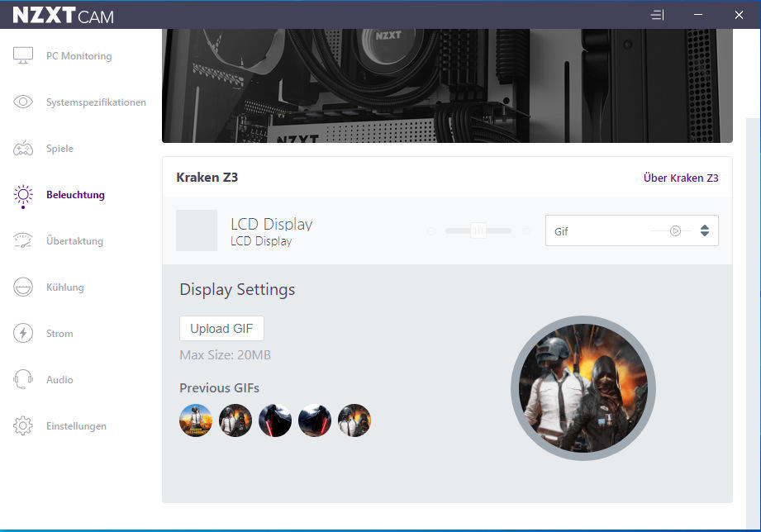This screenshot has width=761, height=532.
Task: Click the Beleuchtung sun icon
Action: click(23, 196)
